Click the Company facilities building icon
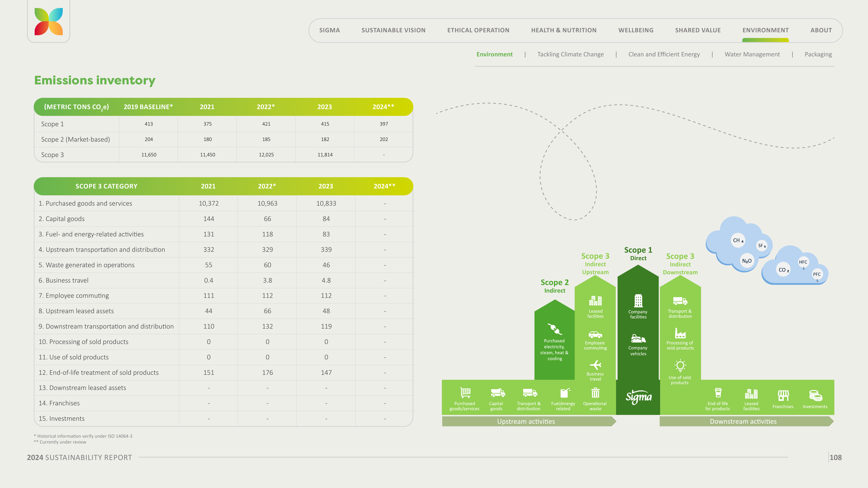Image resolution: width=868 pixels, height=488 pixels. tap(638, 301)
